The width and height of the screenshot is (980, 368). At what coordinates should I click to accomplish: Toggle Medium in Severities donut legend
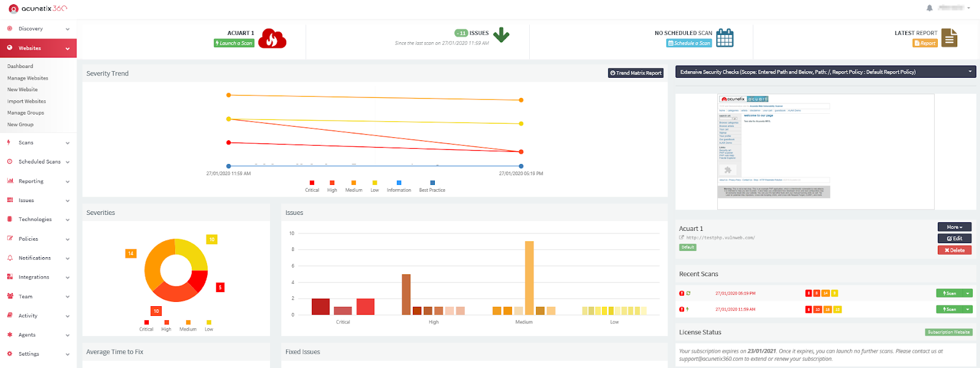(188, 326)
